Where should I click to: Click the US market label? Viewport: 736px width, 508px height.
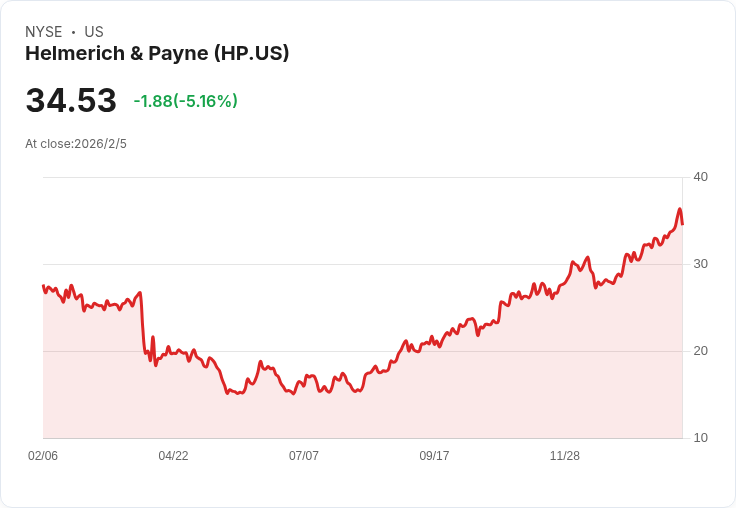pyautogui.click(x=94, y=32)
